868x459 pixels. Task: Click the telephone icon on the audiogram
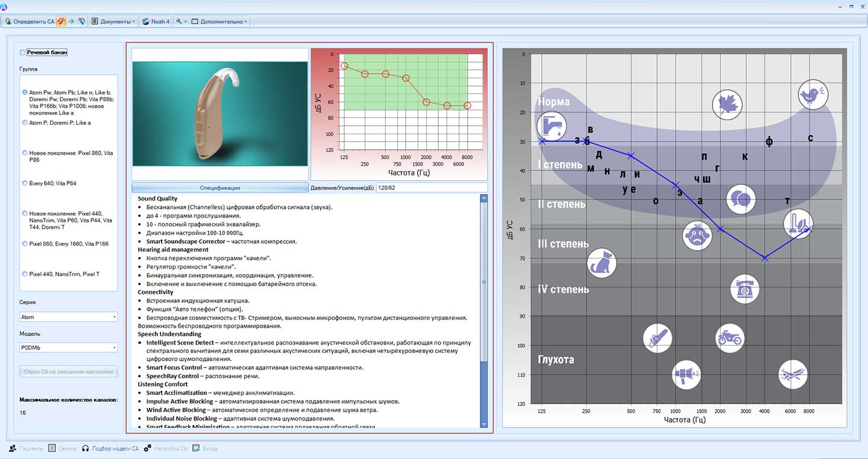click(745, 289)
